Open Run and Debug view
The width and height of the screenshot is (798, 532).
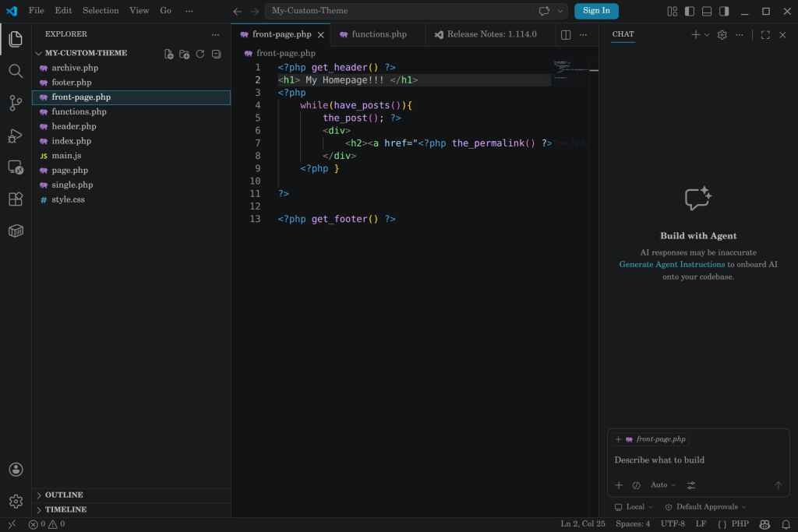pyautogui.click(x=16, y=136)
